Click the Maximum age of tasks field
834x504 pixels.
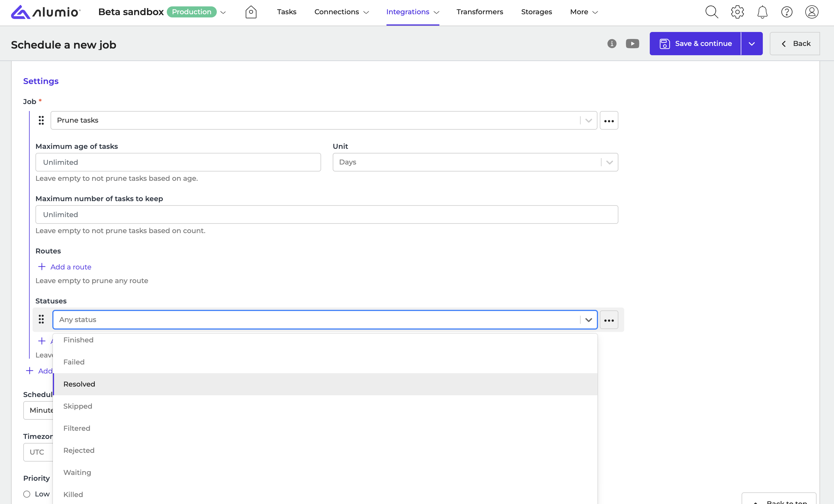click(x=178, y=162)
